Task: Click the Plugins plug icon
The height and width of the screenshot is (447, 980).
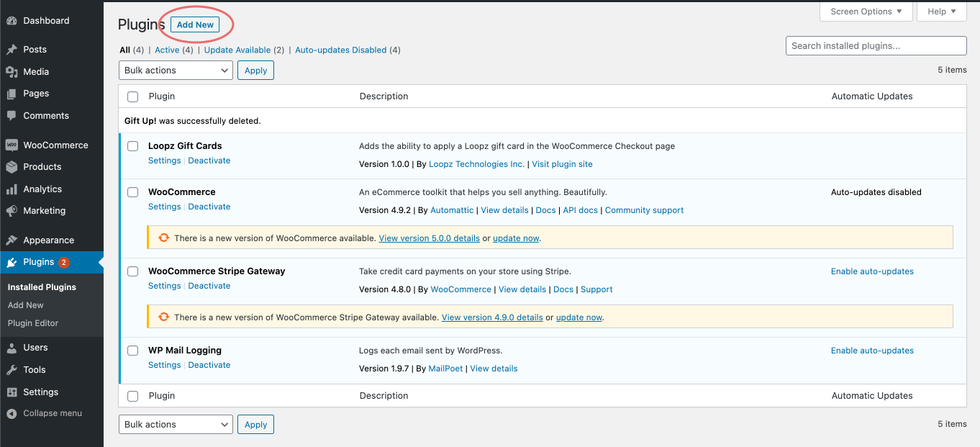Action: 12,262
